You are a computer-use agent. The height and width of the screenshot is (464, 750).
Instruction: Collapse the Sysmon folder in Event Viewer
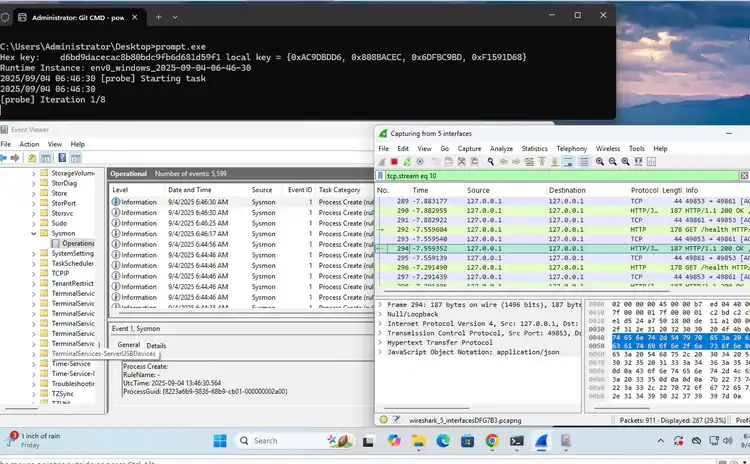pos(34,232)
